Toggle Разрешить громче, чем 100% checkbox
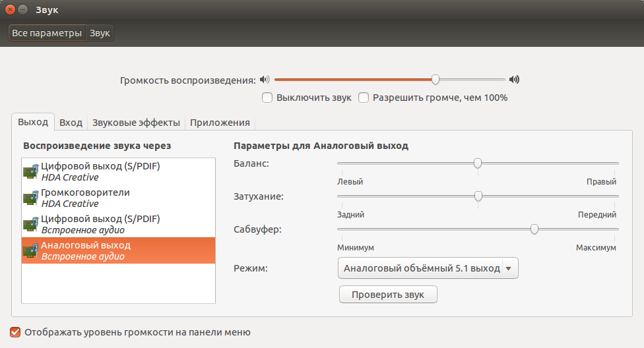This screenshot has width=644, height=348. pos(364,98)
